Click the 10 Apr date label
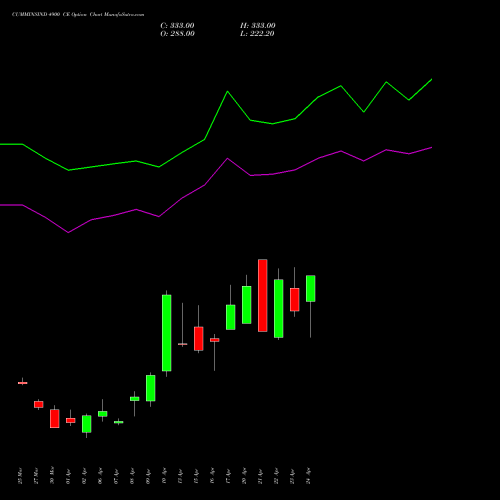Screen dimensions: 500x500 click(x=164, y=476)
